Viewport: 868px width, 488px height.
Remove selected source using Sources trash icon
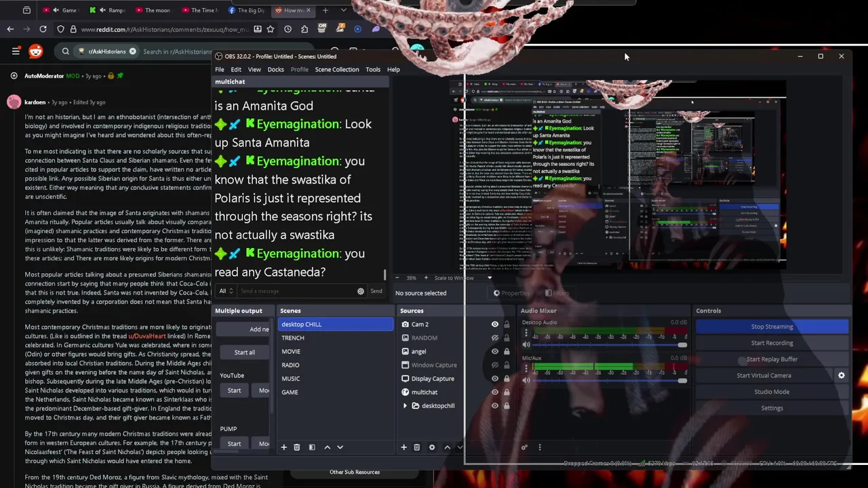(x=417, y=447)
